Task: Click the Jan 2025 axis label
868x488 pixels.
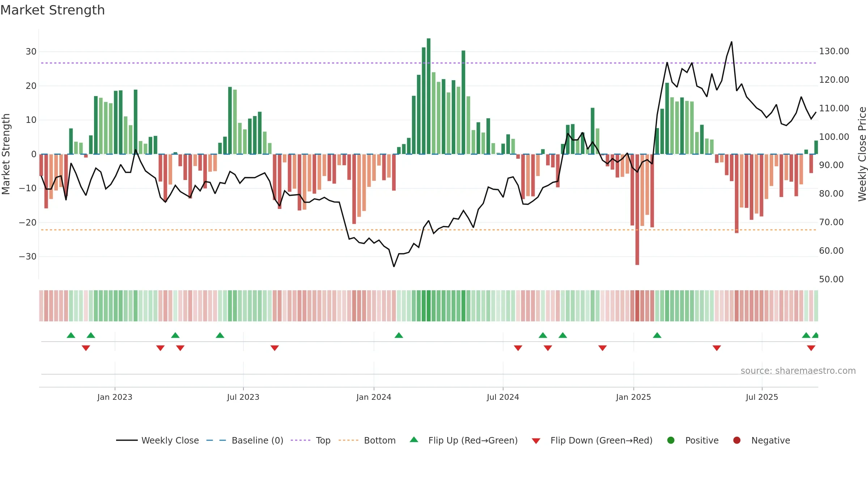Action: tap(633, 397)
